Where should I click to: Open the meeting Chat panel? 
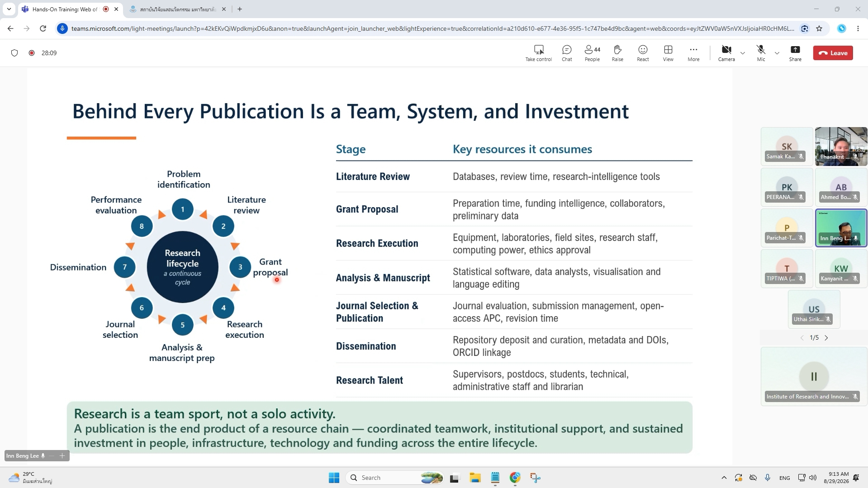pyautogui.click(x=567, y=53)
